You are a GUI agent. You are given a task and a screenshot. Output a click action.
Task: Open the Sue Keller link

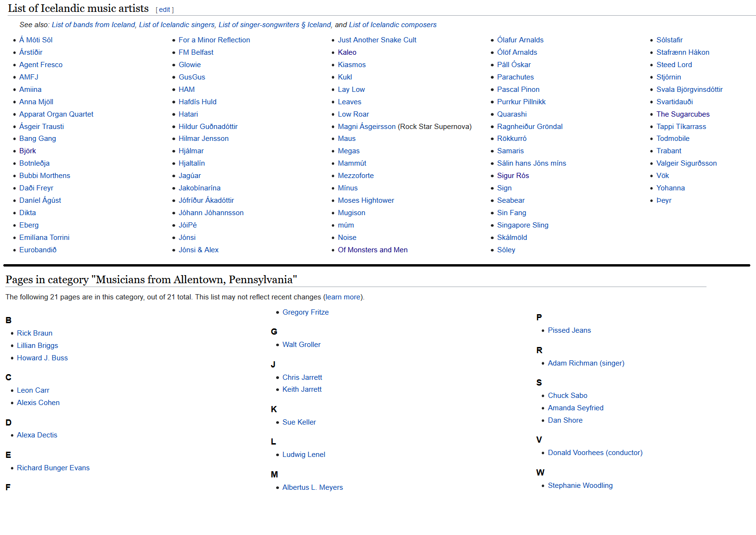[x=299, y=422]
